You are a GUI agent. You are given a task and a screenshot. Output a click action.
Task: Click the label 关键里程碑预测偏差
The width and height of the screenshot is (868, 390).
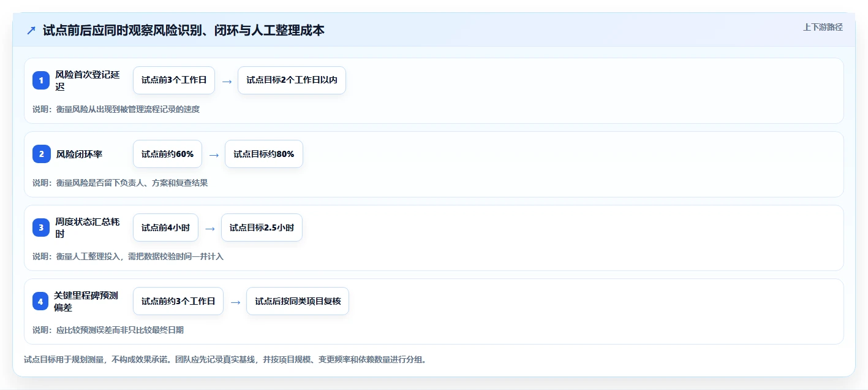click(x=86, y=301)
